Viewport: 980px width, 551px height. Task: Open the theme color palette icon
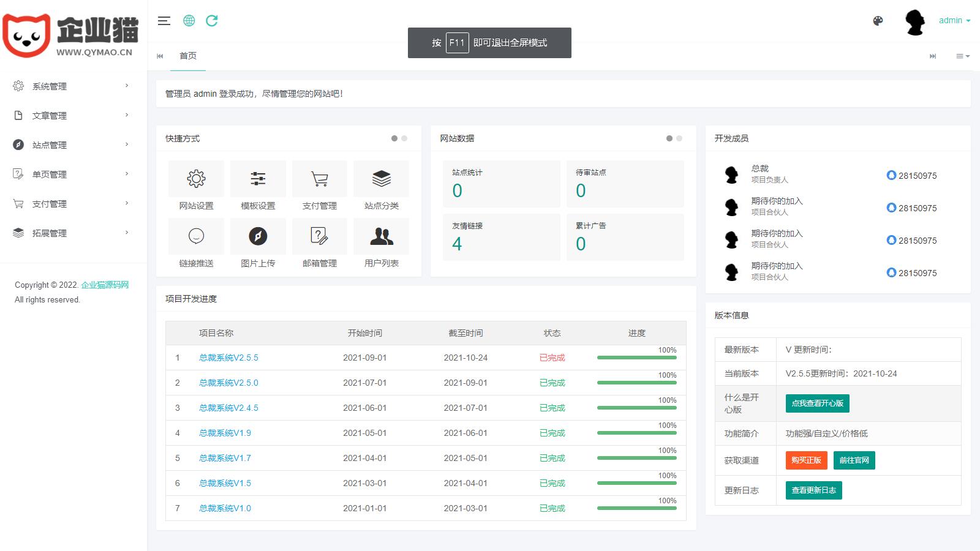(x=878, y=21)
